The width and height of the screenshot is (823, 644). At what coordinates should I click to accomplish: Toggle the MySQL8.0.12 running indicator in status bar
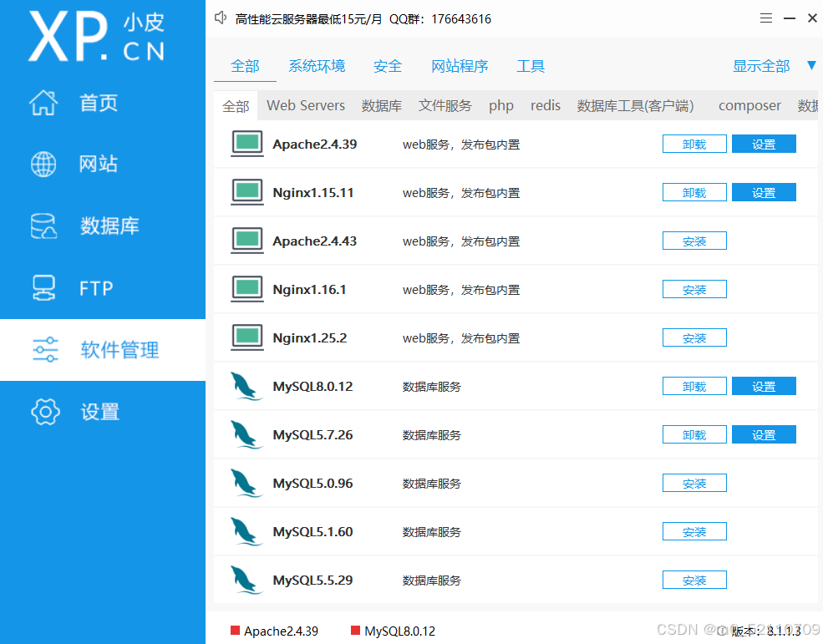point(355,631)
